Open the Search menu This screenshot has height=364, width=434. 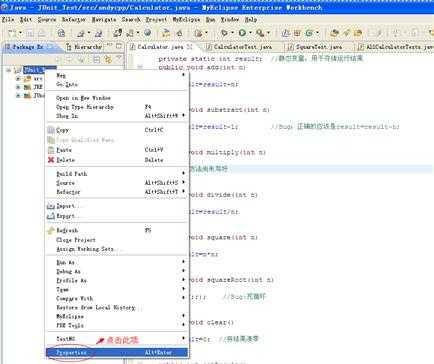[131, 20]
